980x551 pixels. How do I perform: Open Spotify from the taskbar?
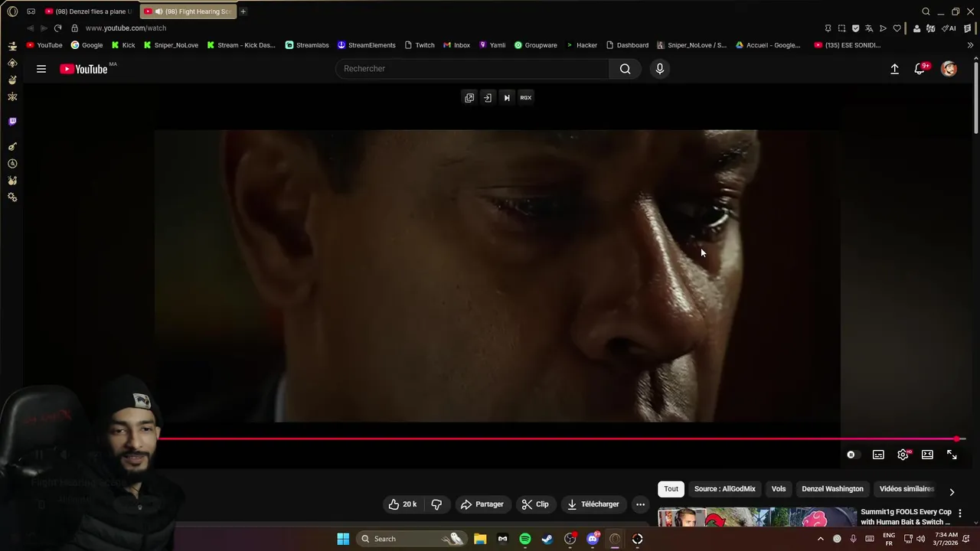click(x=525, y=539)
